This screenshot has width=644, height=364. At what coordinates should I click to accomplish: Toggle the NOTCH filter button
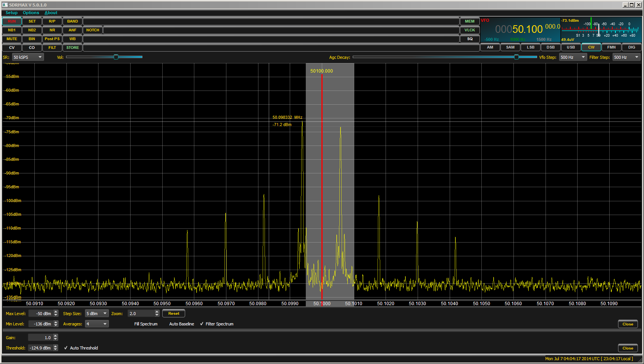tap(93, 30)
